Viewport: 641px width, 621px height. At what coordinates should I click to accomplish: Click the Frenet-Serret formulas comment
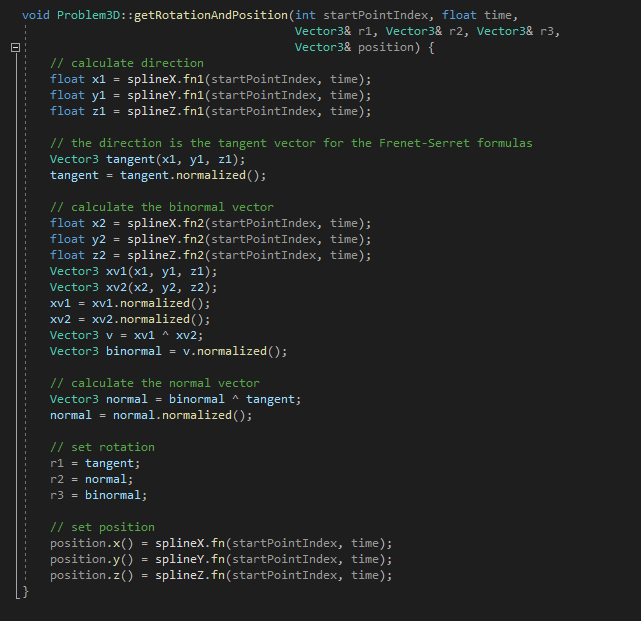click(x=291, y=143)
